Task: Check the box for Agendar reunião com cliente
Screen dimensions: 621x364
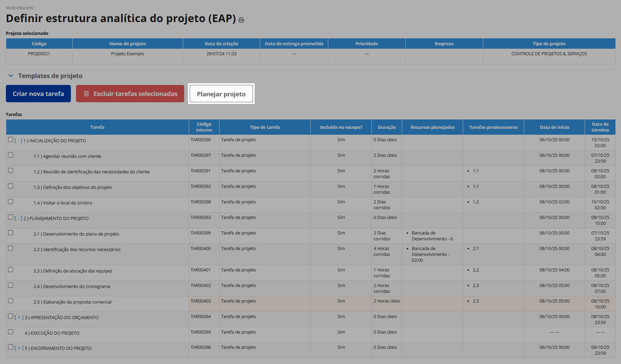Action: point(11,155)
